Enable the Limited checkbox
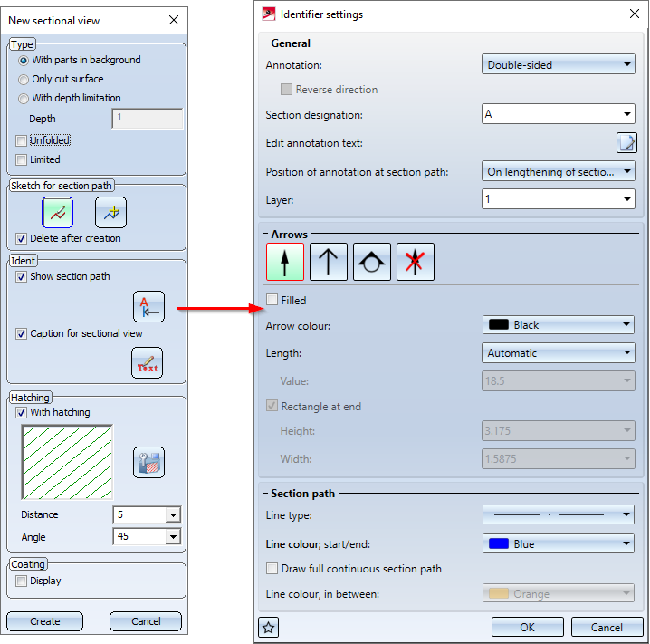650x644 pixels. pos(21,159)
